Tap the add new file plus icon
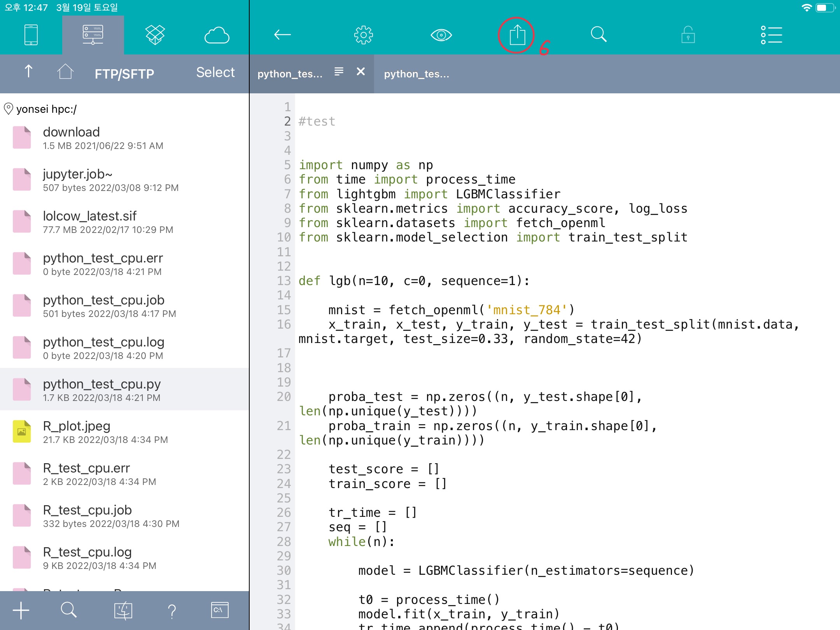Image resolution: width=840 pixels, height=630 pixels. (x=21, y=610)
